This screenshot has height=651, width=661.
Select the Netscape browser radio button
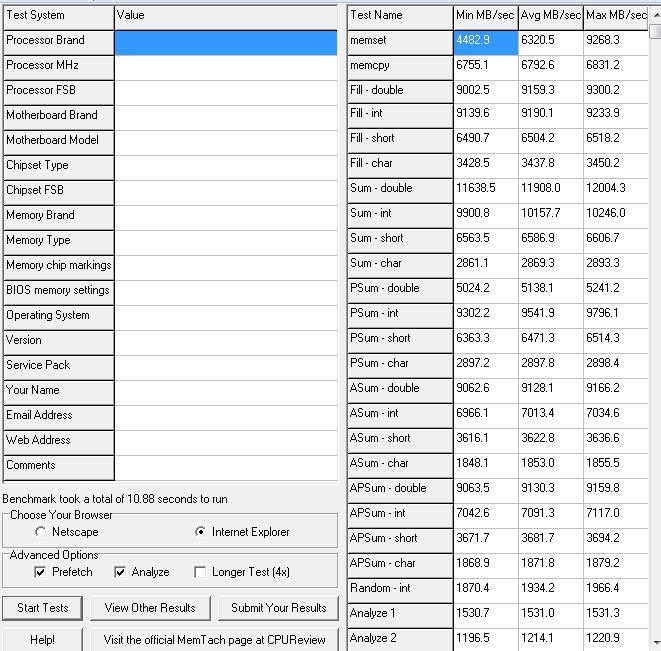(x=40, y=532)
